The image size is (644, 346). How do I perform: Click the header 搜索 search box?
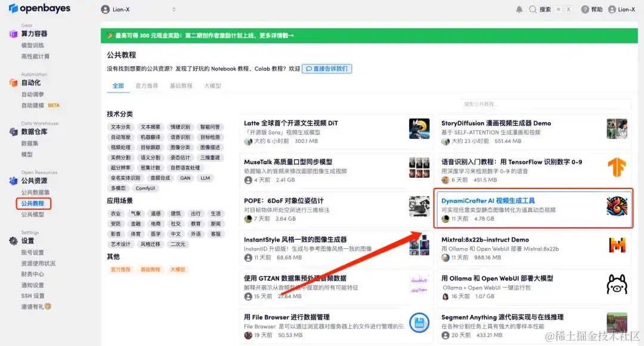pos(550,10)
